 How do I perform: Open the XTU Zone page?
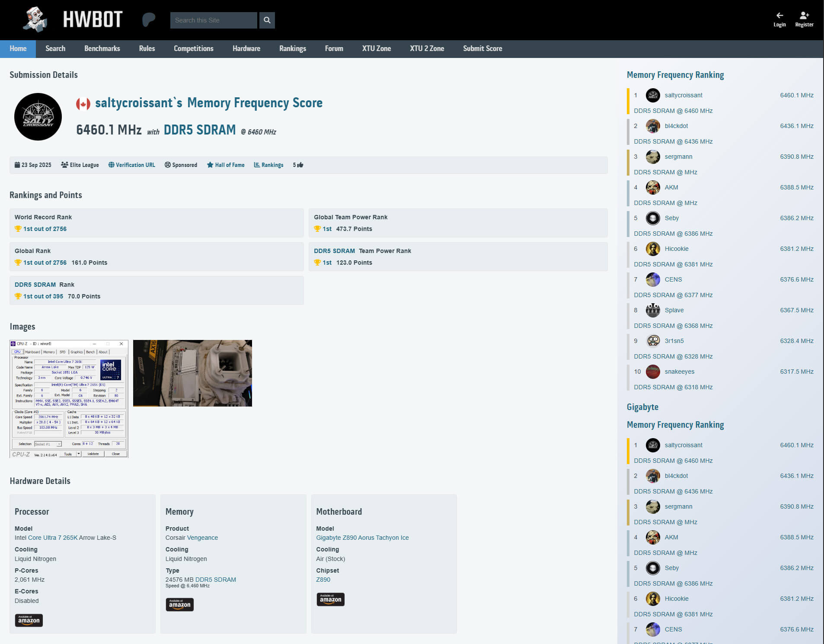click(x=377, y=49)
